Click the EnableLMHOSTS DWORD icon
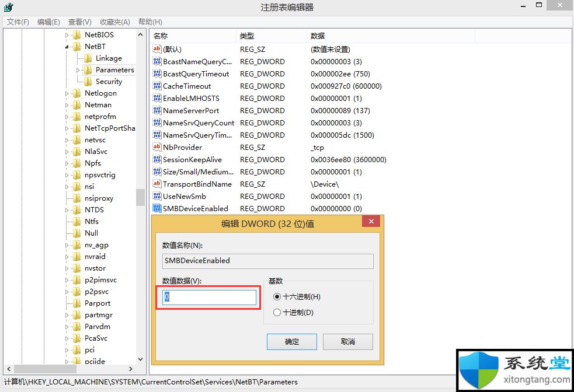The width and height of the screenshot is (574, 392). tap(157, 98)
